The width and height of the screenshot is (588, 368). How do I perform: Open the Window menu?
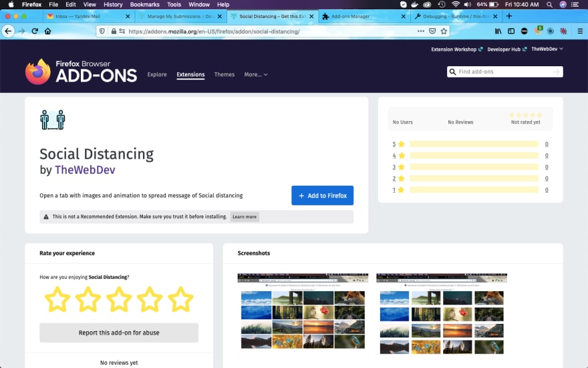[x=199, y=5]
